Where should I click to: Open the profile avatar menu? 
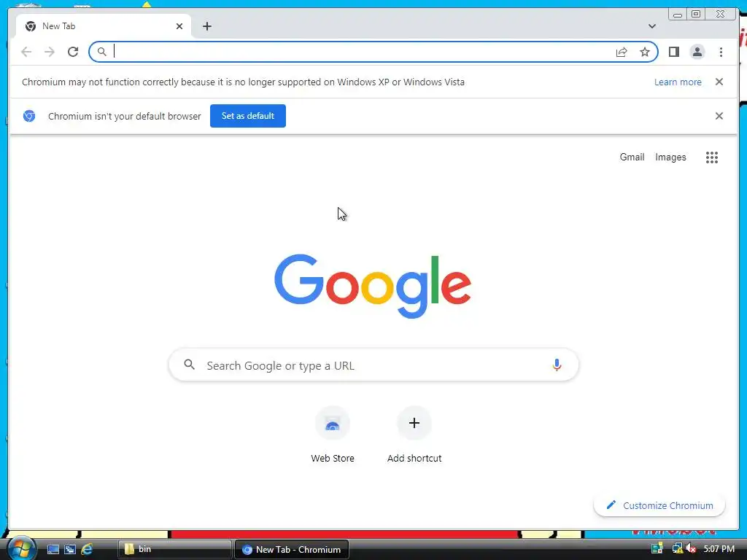pyautogui.click(x=697, y=52)
